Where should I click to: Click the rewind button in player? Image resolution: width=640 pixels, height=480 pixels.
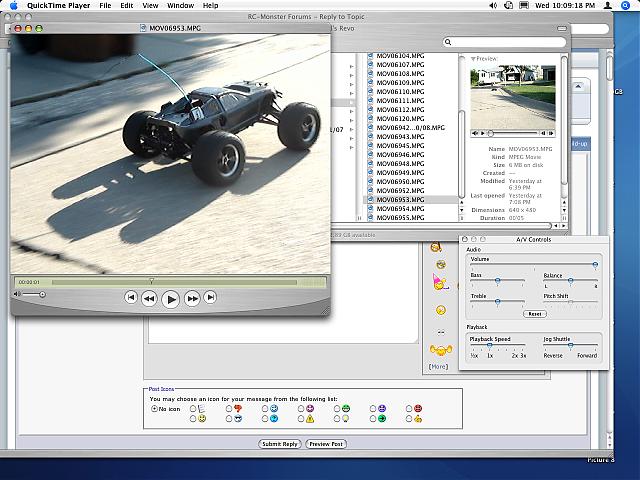coord(149,297)
